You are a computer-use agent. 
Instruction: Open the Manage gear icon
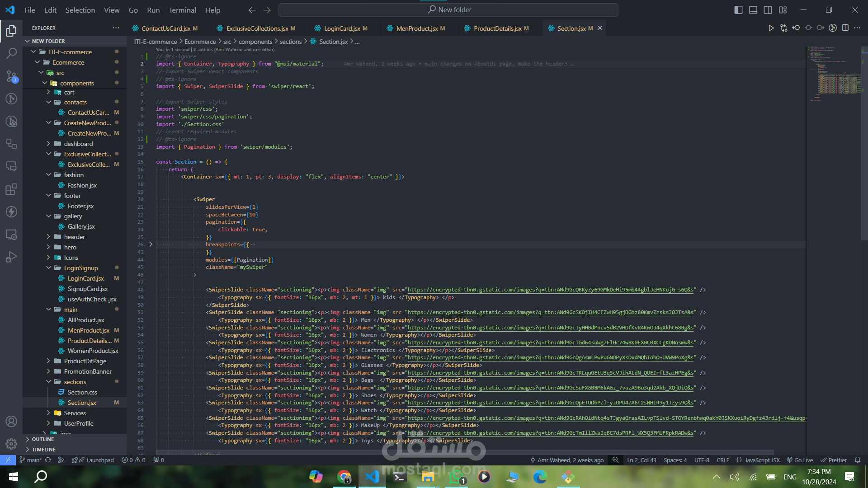[x=11, y=444]
